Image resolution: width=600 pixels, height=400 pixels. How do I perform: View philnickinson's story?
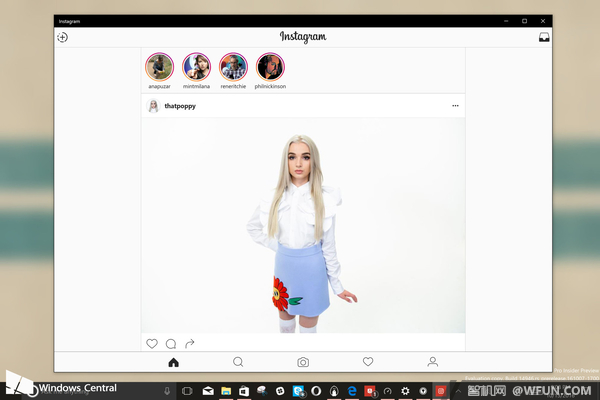(270, 67)
